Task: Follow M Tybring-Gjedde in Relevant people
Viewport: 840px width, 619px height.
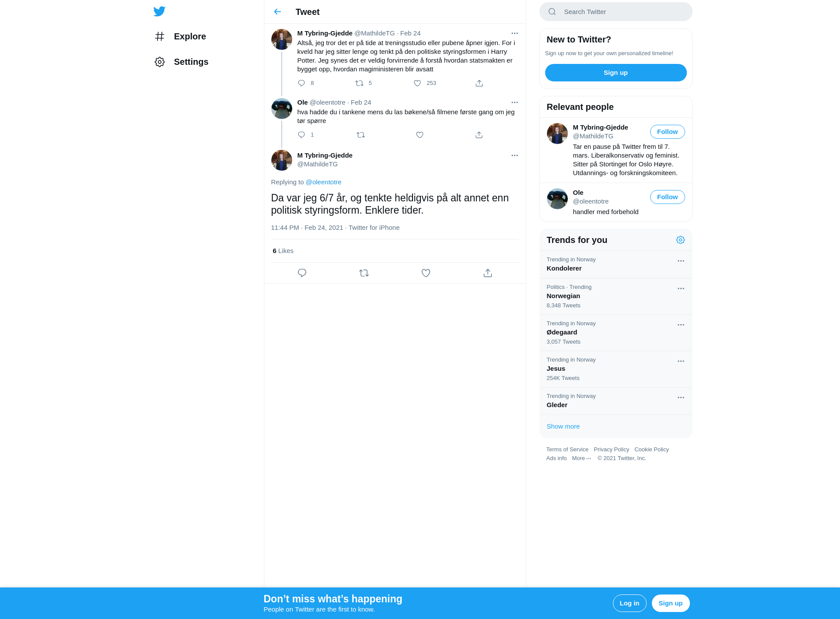Action: (x=667, y=132)
